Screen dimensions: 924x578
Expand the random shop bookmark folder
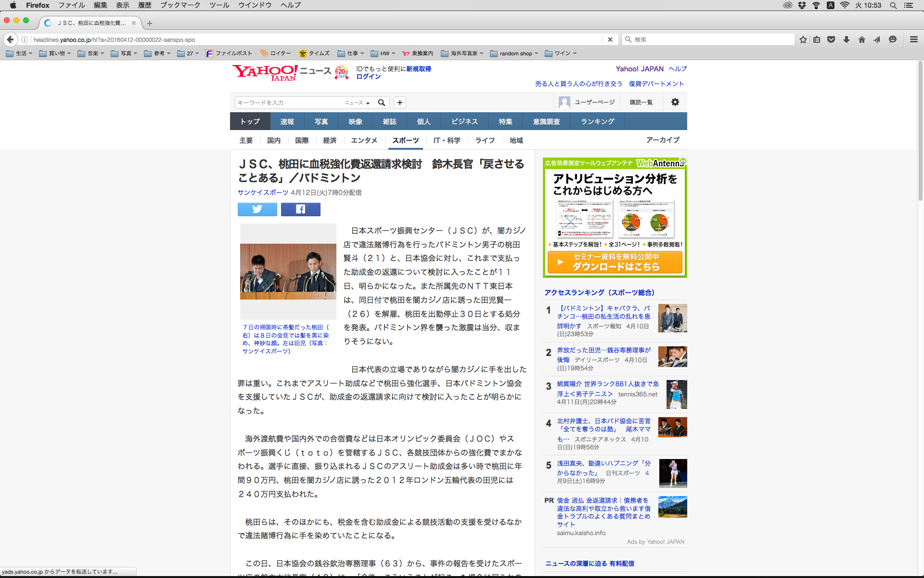[514, 53]
